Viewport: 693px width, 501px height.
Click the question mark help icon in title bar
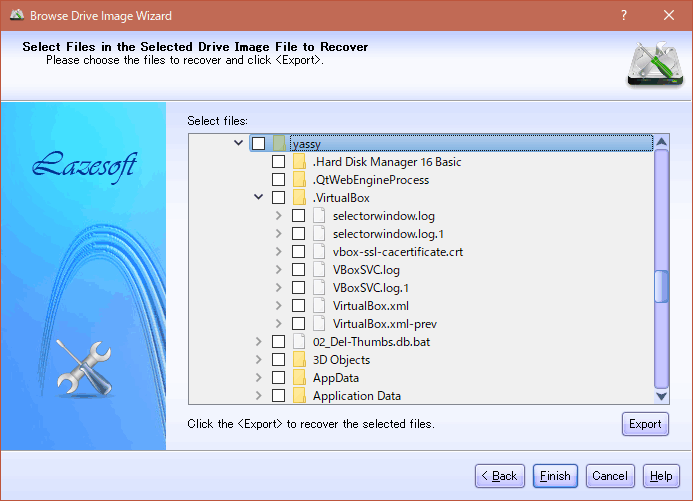624,15
